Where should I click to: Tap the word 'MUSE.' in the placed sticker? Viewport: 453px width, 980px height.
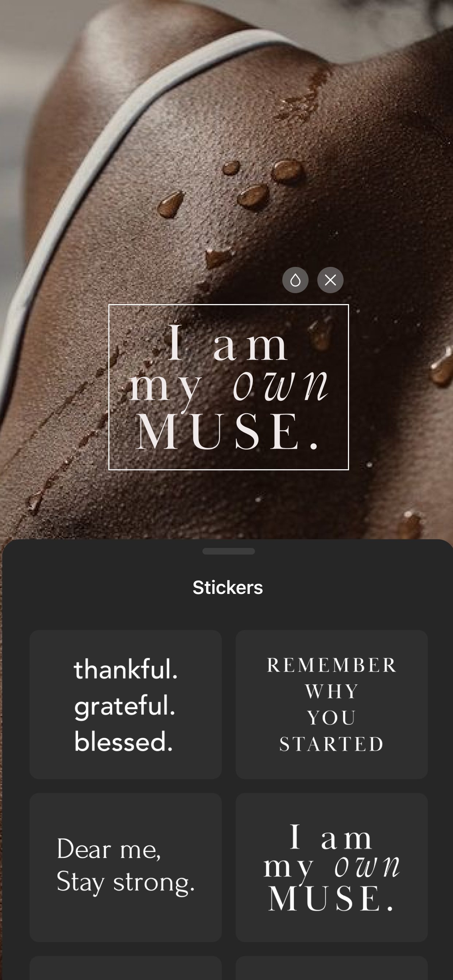click(227, 431)
